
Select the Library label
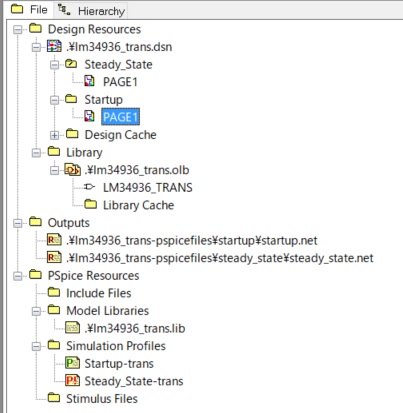pos(84,153)
